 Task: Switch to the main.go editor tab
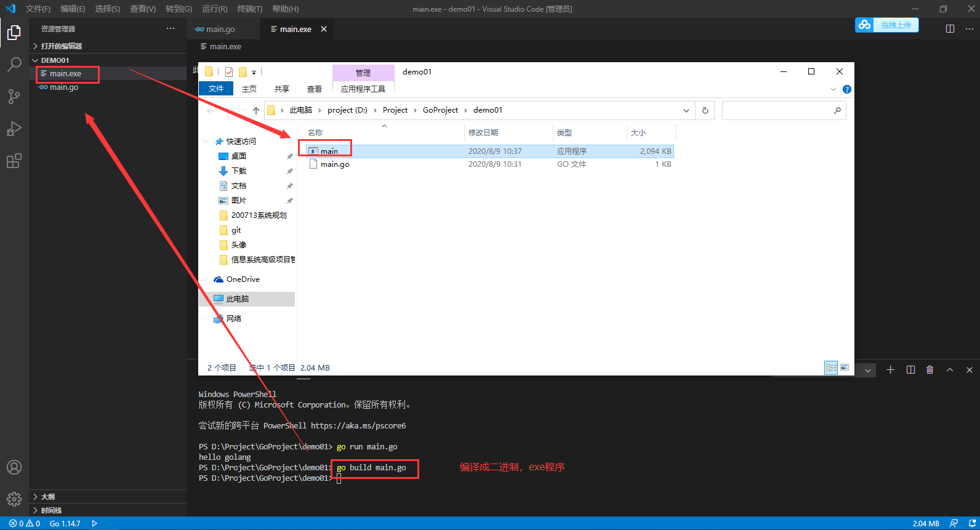220,30
